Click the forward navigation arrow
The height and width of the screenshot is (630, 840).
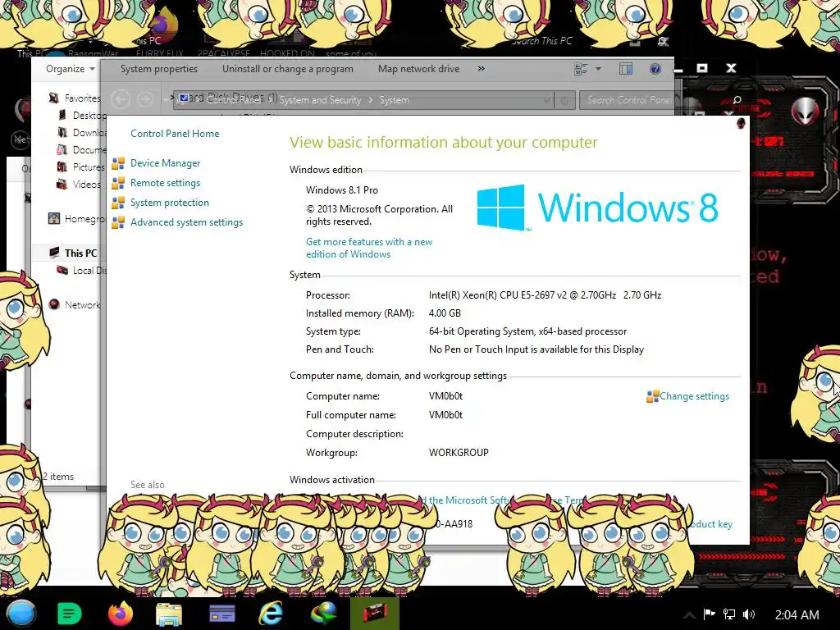click(144, 99)
